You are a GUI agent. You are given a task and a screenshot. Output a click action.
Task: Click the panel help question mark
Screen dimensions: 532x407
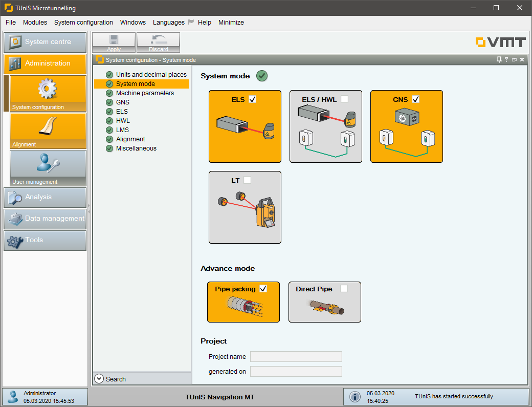point(506,60)
